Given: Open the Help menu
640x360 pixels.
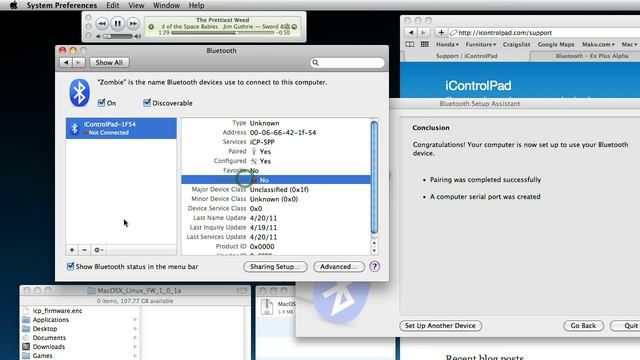Looking at the screenshot, I should pyautogui.click(x=196, y=5).
